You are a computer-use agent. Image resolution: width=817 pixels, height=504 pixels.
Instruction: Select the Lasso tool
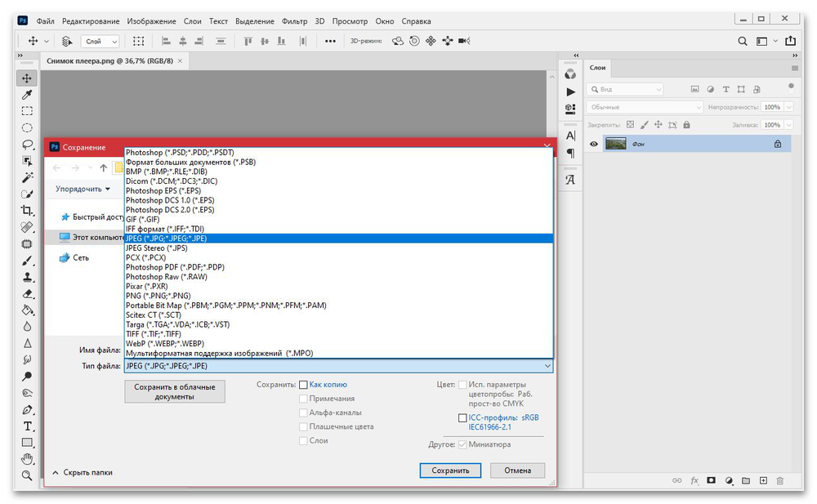coord(27,145)
